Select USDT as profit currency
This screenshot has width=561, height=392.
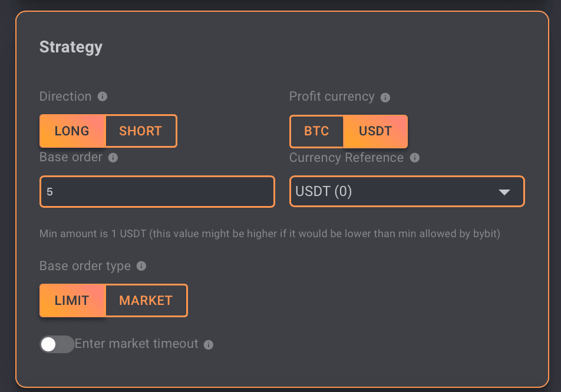(x=375, y=131)
